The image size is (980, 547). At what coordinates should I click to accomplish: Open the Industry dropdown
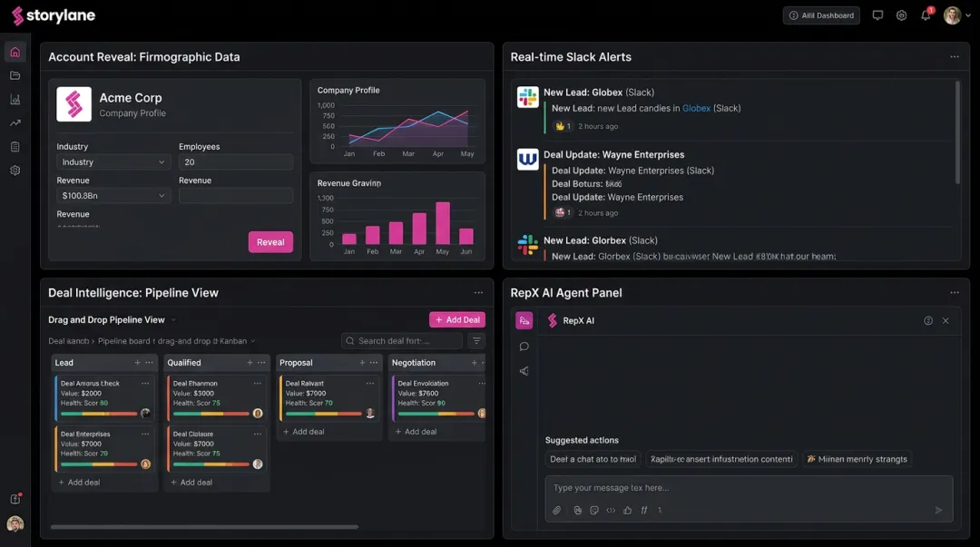(x=113, y=161)
